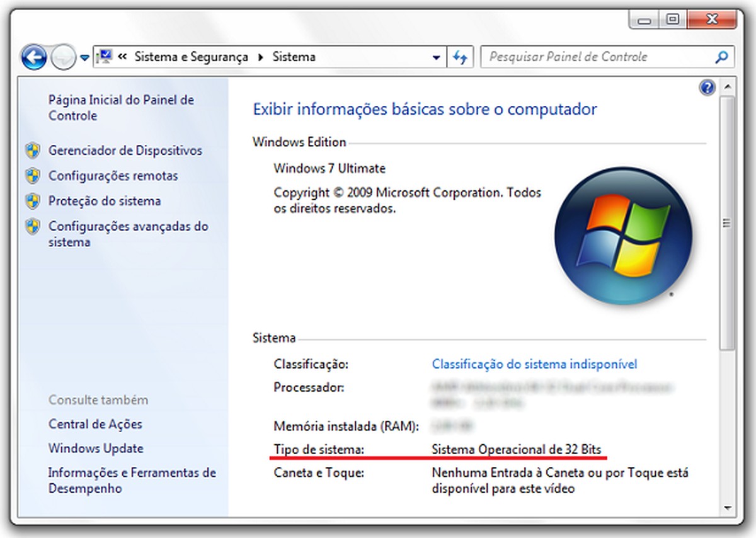Click the Tipo de sistema label
The height and width of the screenshot is (538, 756).
(319, 449)
